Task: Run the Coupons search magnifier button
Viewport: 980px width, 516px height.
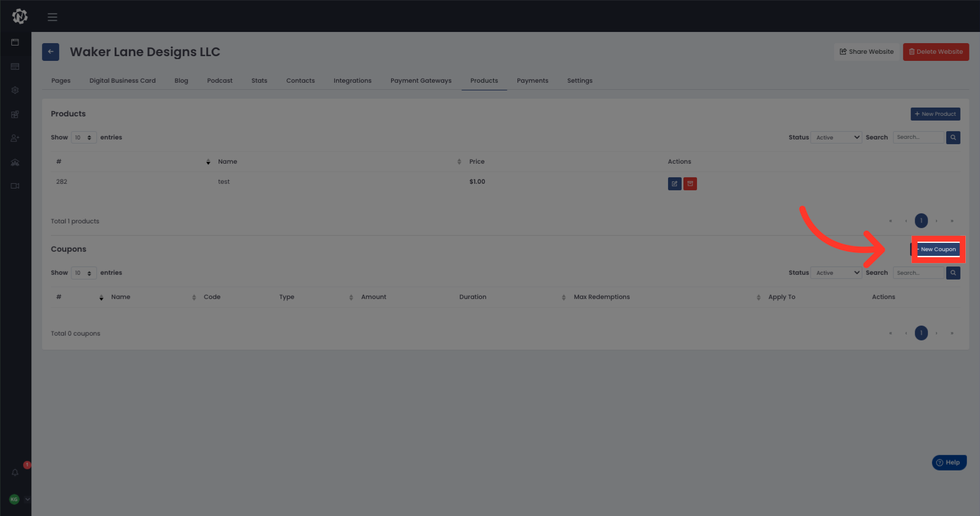Action: 953,273
